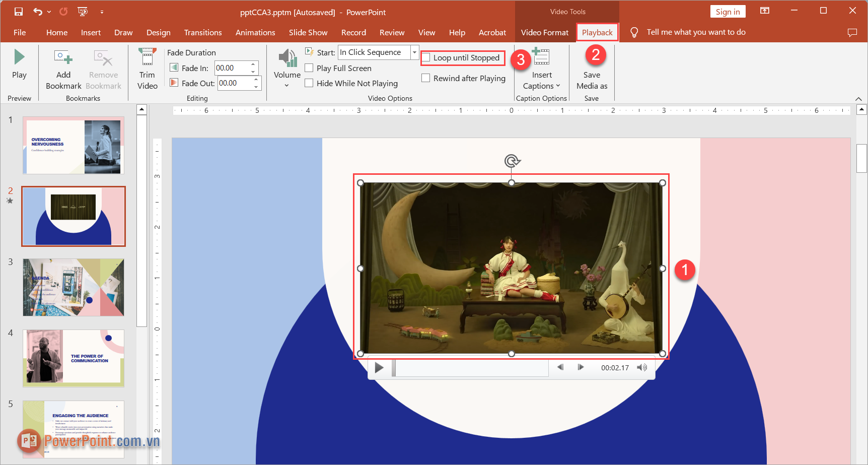Image resolution: width=868 pixels, height=465 pixels.
Task: Mute the video with speaker icon
Action: 642,368
